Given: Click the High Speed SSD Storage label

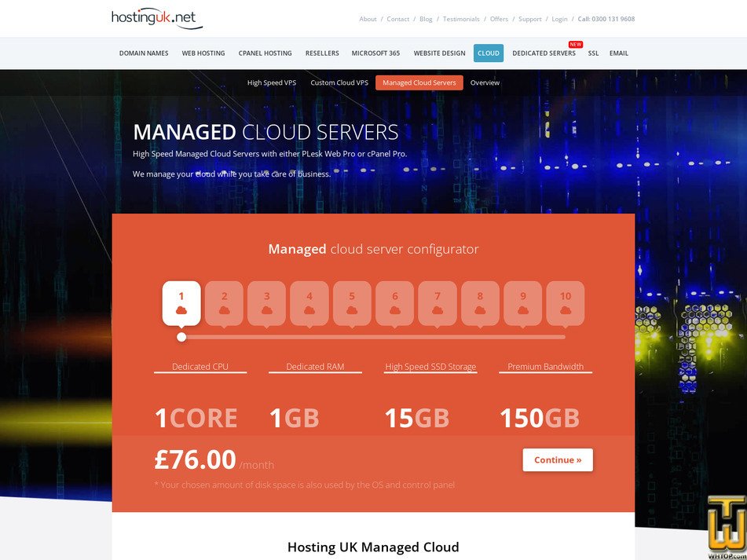Looking at the screenshot, I should pos(430,367).
